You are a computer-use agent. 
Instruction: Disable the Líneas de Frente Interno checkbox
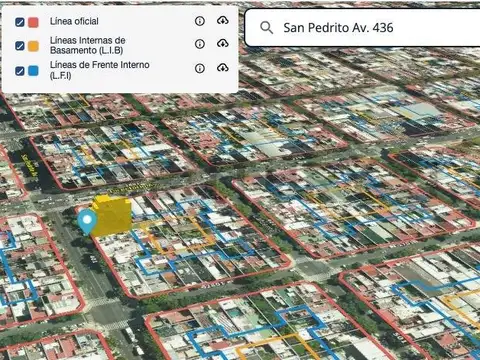20,71
